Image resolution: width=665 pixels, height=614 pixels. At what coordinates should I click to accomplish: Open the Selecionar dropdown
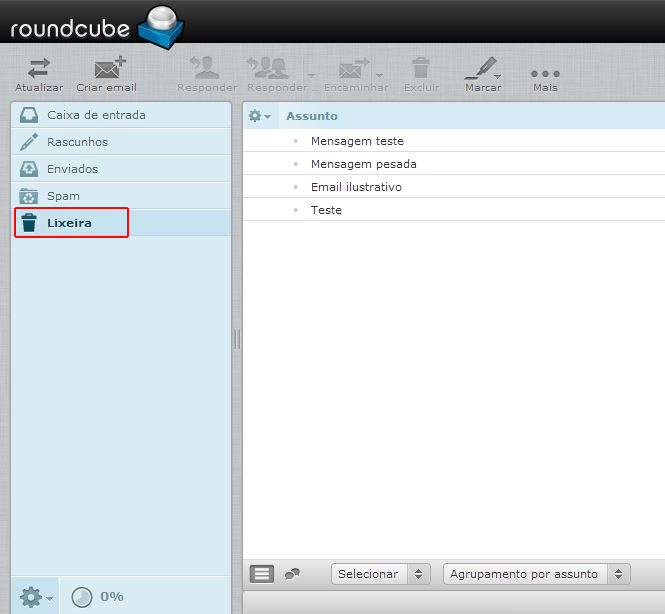tap(381, 574)
